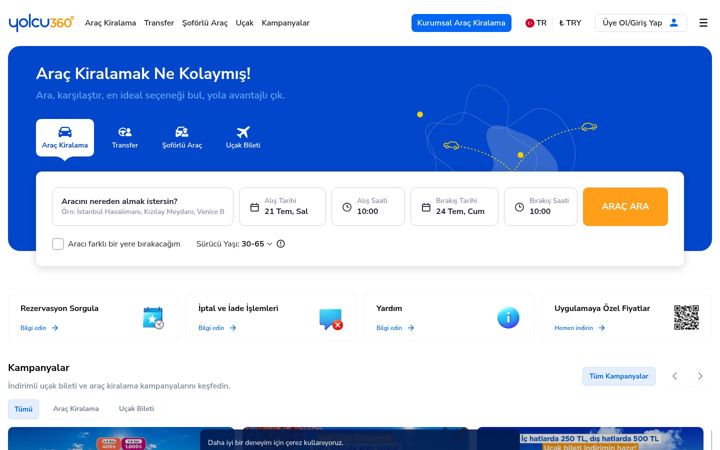This screenshot has width=720, height=450.
Task: Open the TR language selector
Action: (536, 23)
